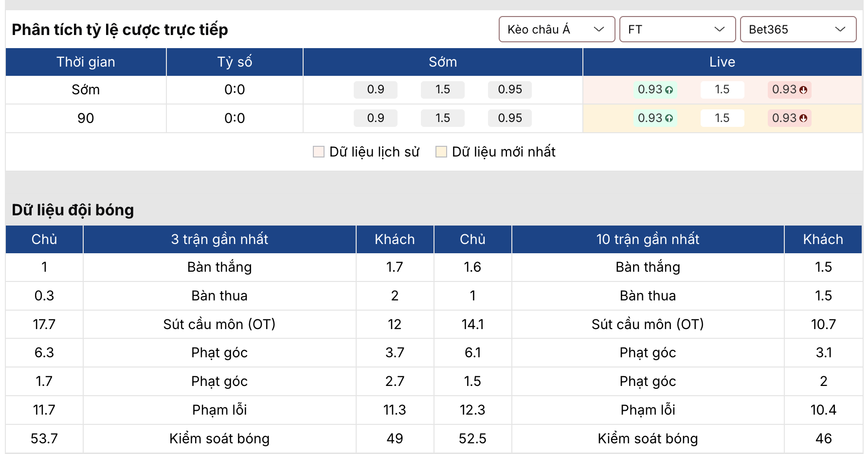Click Sút cầu môn (OT) in 10-match table
This screenshot has width=868, height=454.
pyautogui.click(x=648, y=324)
